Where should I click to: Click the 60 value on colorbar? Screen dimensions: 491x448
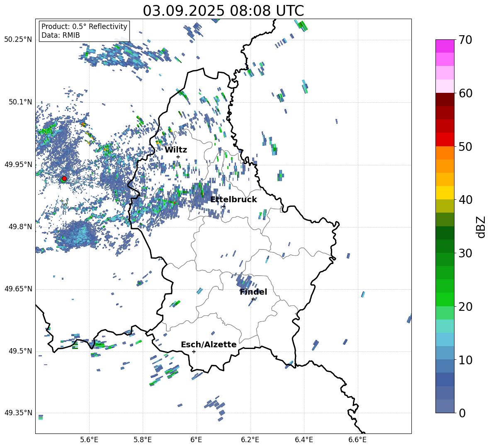pos(465,93)
